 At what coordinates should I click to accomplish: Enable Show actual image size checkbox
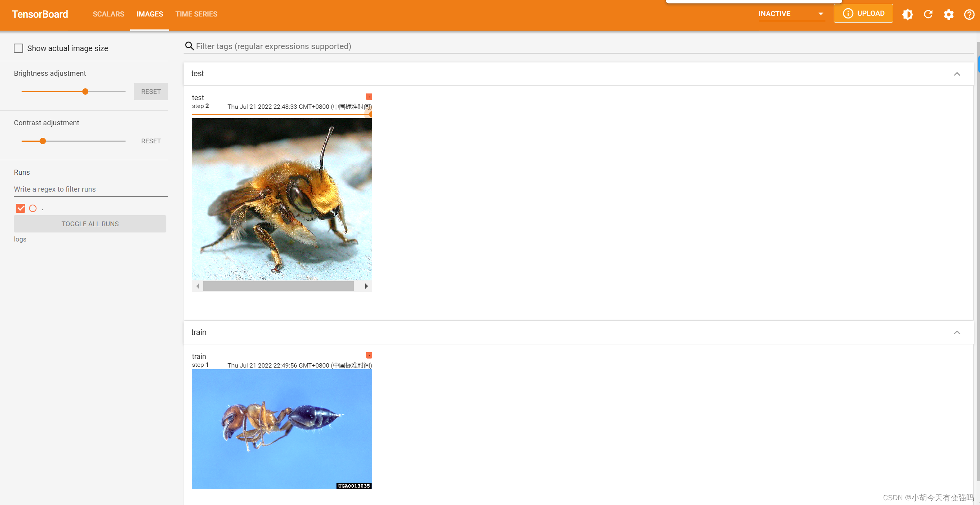(18, 48)
